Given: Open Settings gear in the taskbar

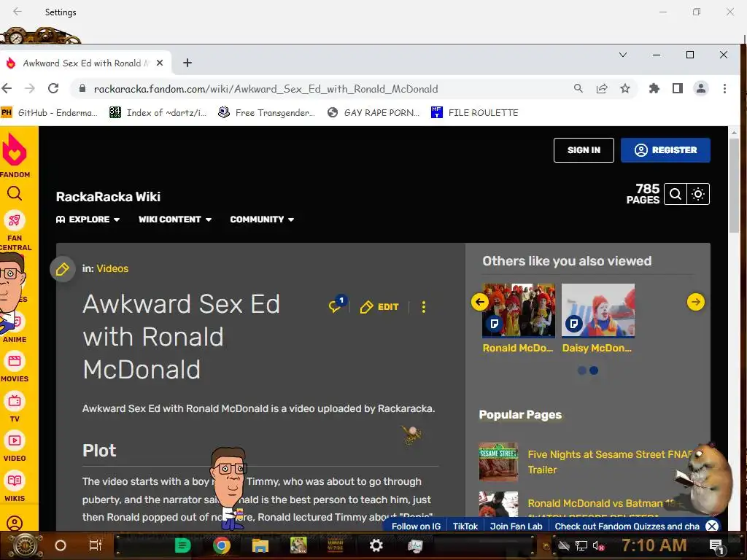Looking at the screenshot, I should click(x=376, y=545).
